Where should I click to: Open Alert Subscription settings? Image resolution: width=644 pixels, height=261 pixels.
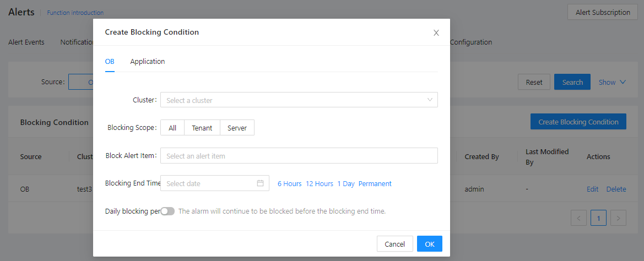click(x=602, y=12)
